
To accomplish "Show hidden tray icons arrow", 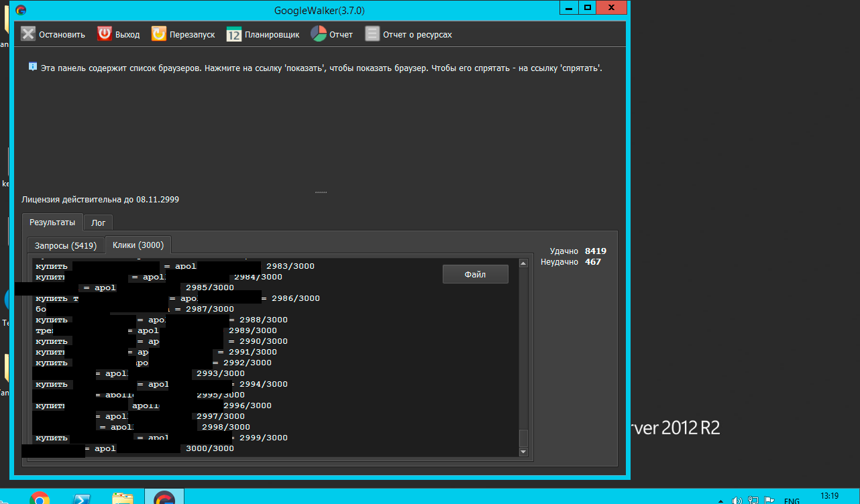I will [x=721, y=500].
